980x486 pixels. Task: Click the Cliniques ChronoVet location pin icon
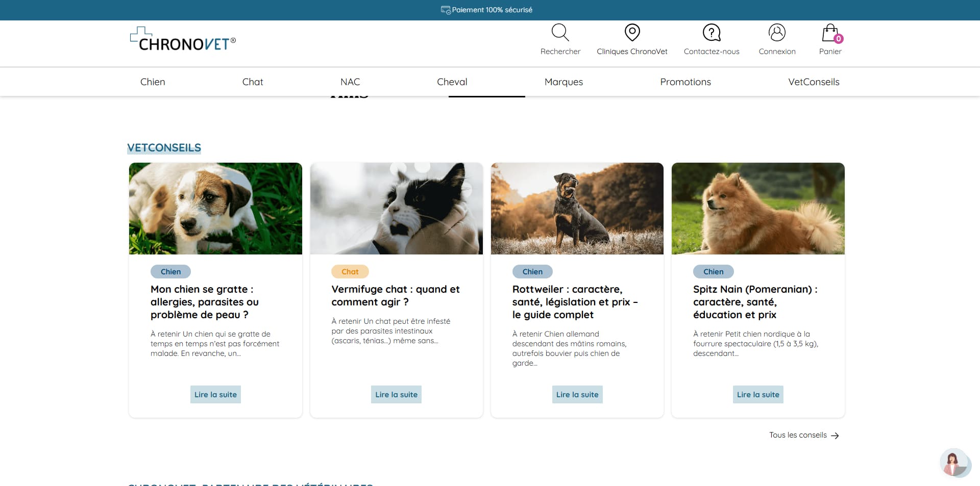click(632, 32)
